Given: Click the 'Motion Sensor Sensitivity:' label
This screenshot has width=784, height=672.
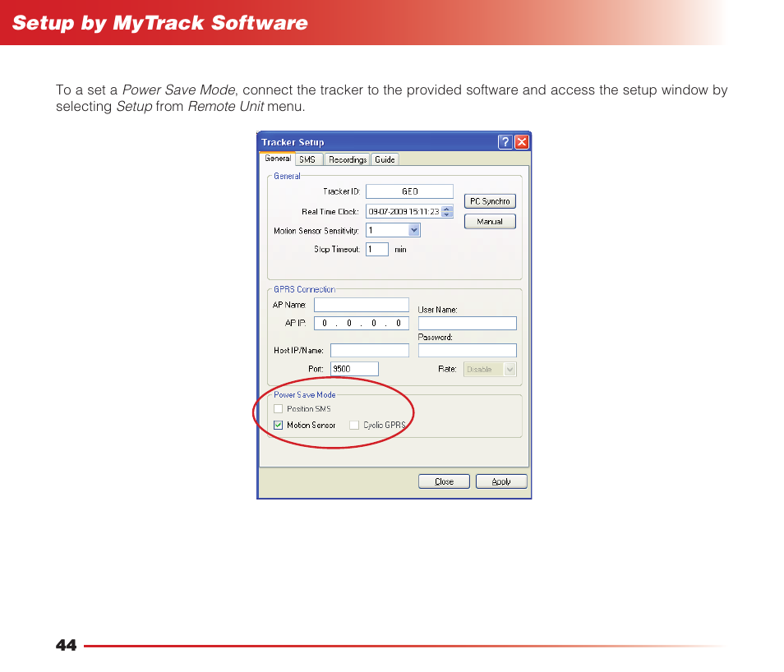Looking at the screenshot, I should [316, 231].
